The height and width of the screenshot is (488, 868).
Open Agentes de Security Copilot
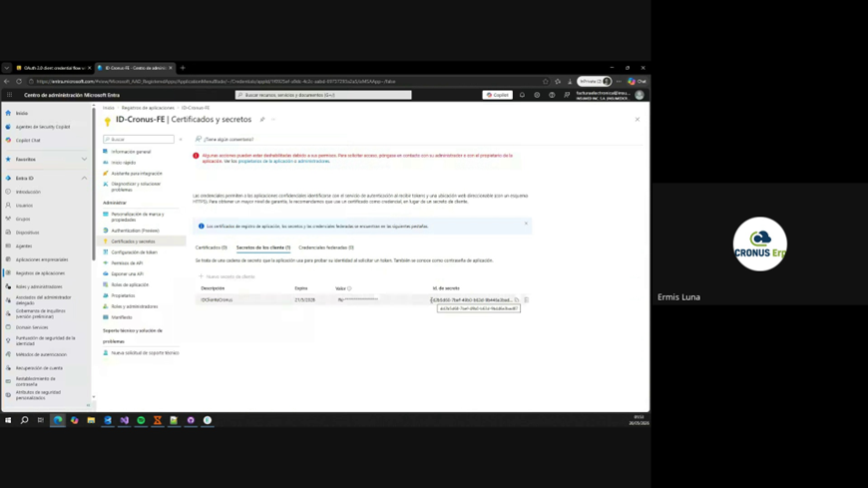pos(43,127)
